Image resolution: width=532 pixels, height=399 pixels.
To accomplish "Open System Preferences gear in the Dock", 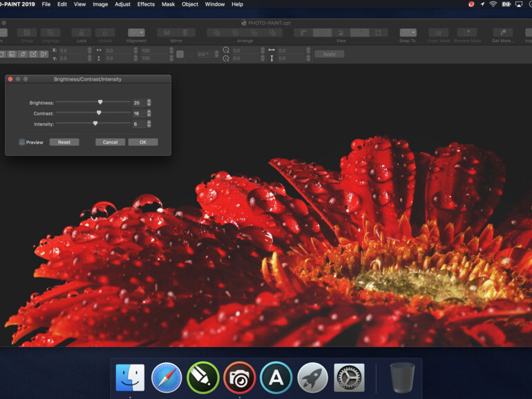I will (x=349, y=378).
